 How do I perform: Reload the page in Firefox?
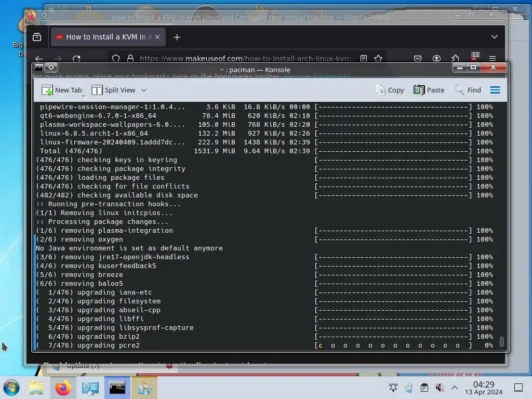point(76,58)
